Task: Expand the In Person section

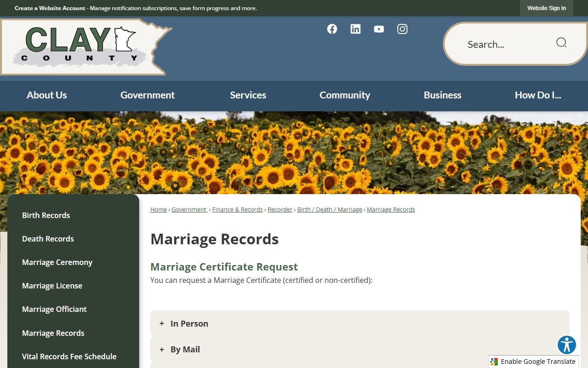Action: [x=360, y=323]
